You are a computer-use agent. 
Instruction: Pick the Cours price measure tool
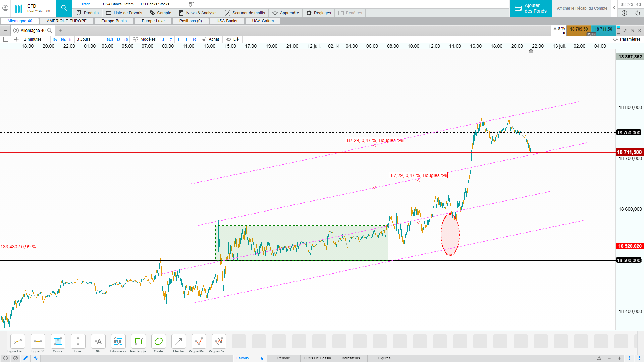tap(58, 342)
